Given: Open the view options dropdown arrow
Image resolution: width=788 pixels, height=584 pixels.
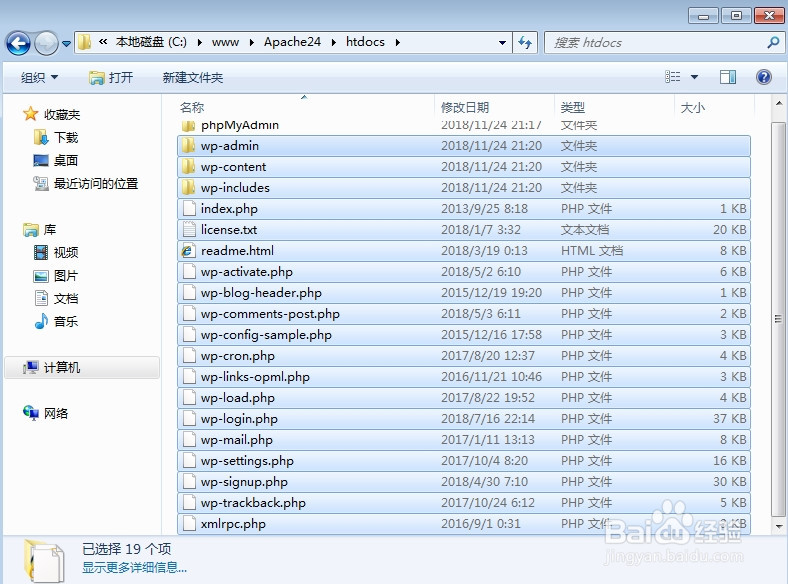Looking at the screenshot, I should tap(695, 77).
